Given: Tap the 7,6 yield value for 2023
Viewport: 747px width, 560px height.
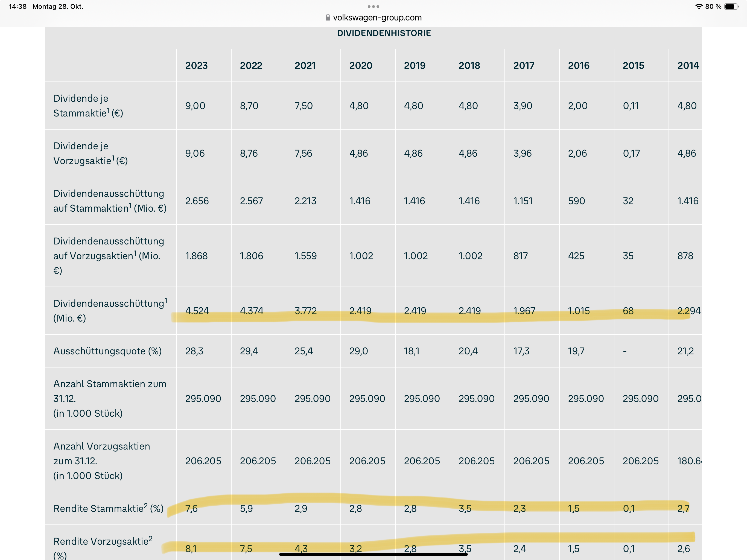Looking at the screenshot, I should (x=191, y=508).
